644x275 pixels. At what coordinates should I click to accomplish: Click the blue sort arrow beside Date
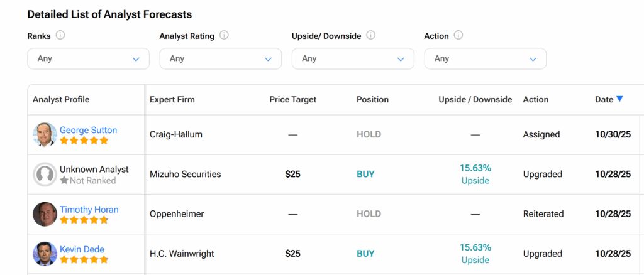pos(619,99)
